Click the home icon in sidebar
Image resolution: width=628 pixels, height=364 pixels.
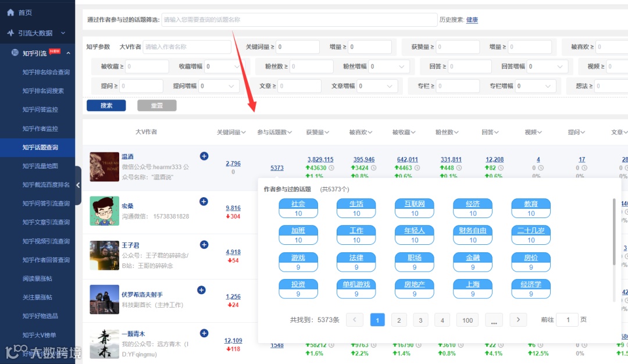tap(11, 12)
